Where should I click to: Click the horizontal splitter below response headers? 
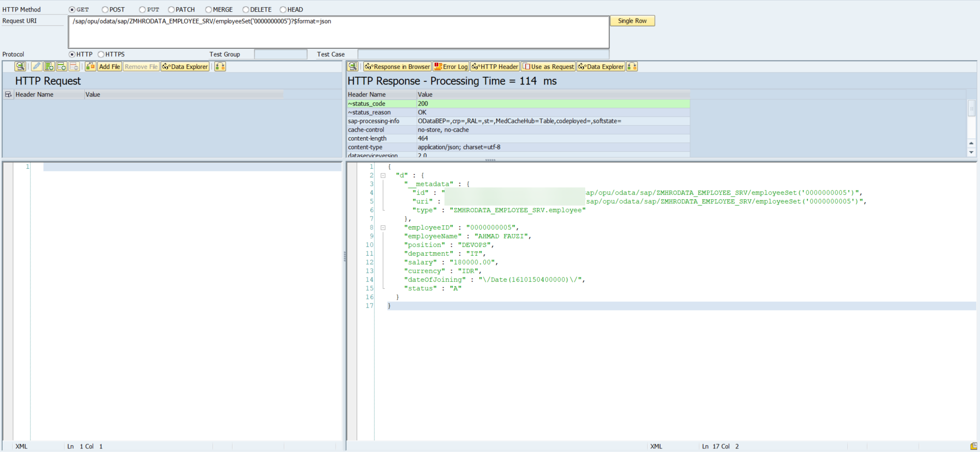pos(490,160)
